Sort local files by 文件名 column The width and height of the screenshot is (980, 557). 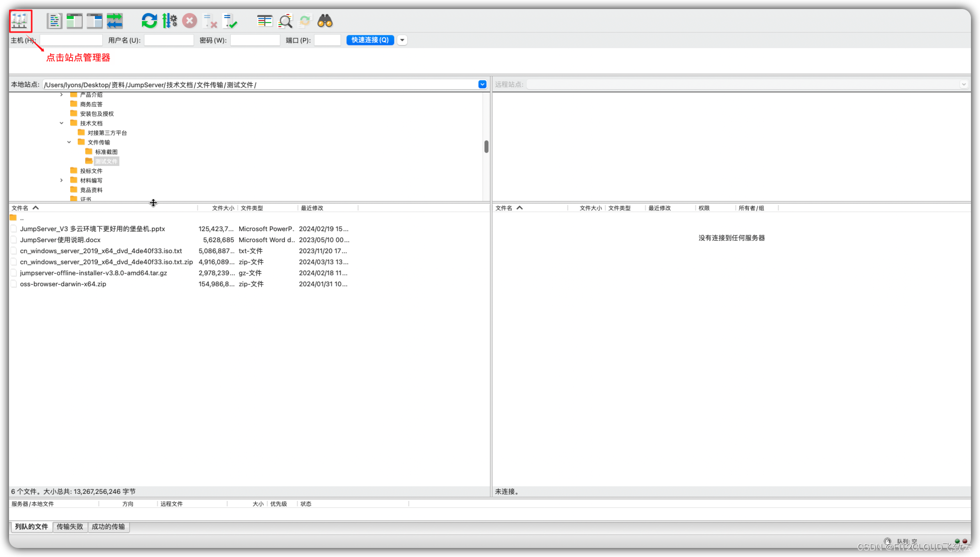[x=103, y=208]
